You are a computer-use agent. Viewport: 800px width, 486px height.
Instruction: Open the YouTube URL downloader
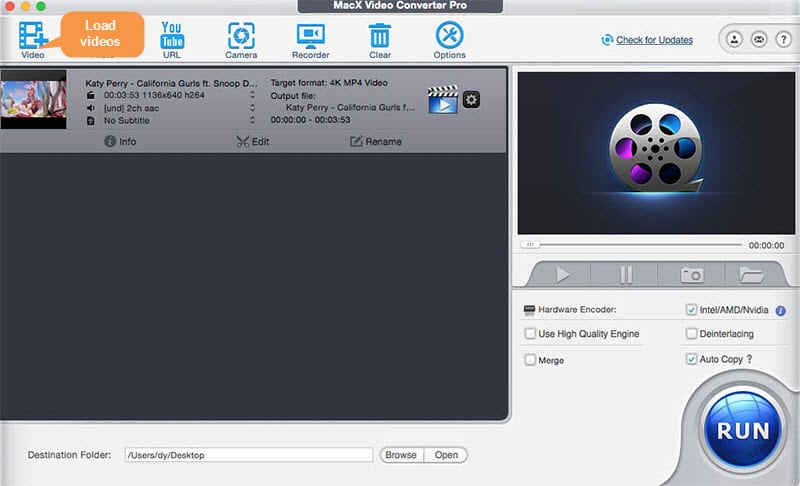(172, 39)
